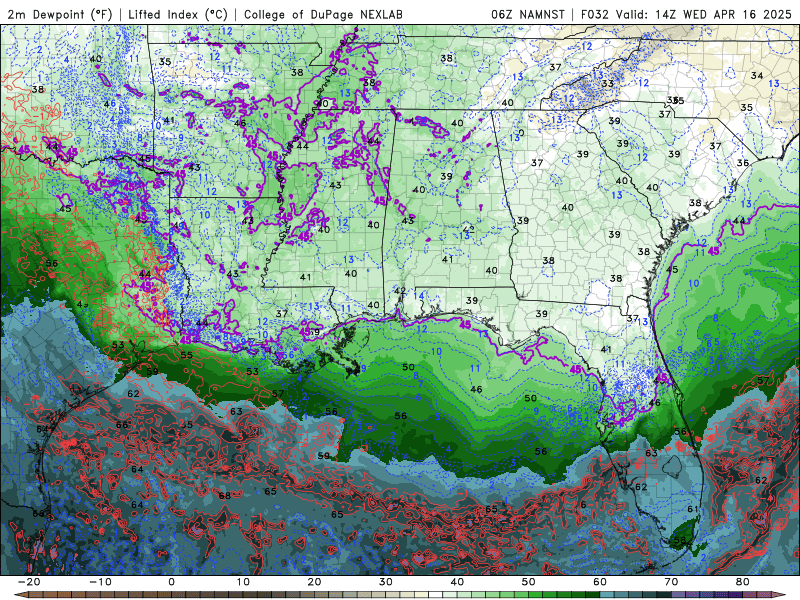Image resolution: width=800 pixels, height=600 pixels.
Task: Click the 50 label on the color scale
Action: (x=529, y=582)
